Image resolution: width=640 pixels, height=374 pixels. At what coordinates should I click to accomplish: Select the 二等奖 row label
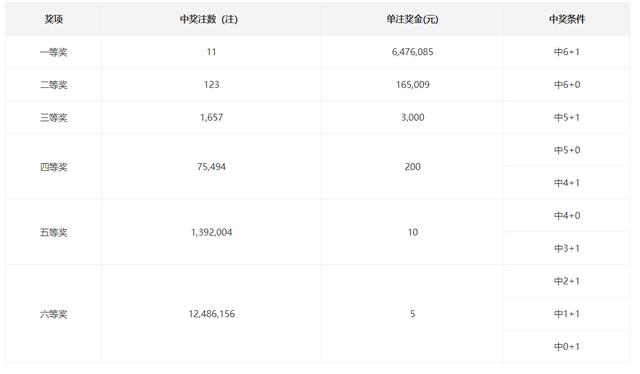coord(53,85)
